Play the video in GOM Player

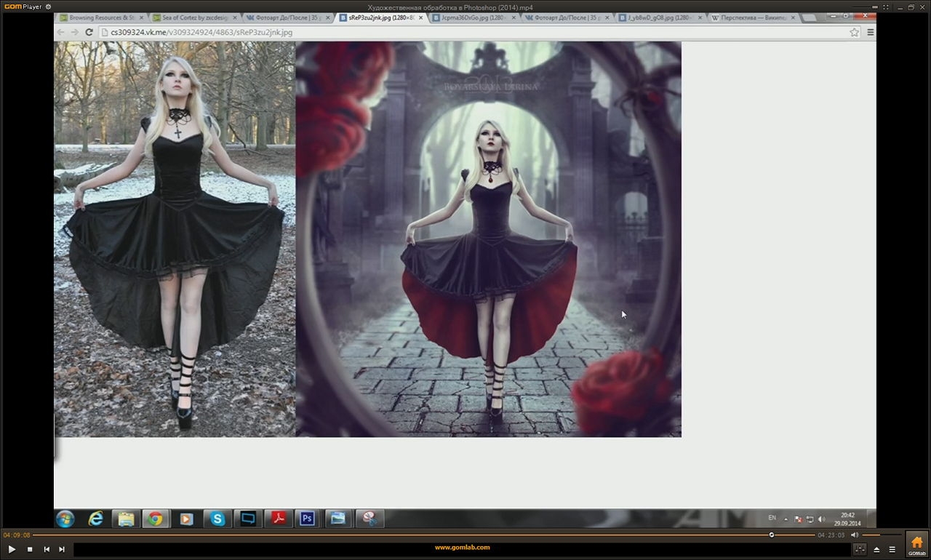click(x=12, y=549)
